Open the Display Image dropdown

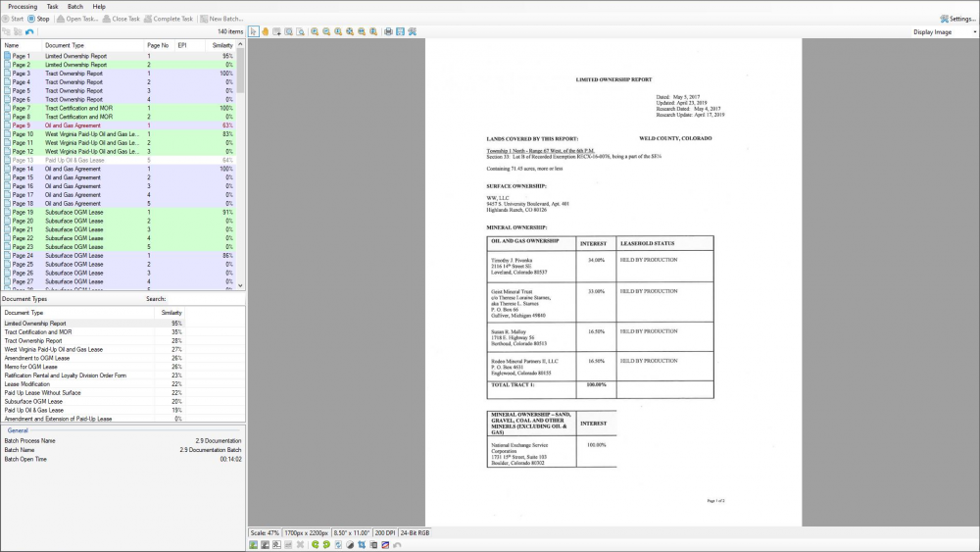coord(945,32)
